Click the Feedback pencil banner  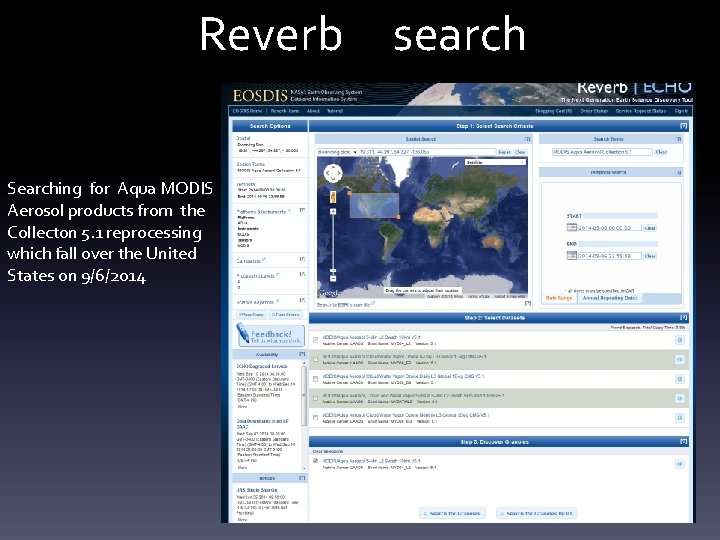[x=270, y=336]
